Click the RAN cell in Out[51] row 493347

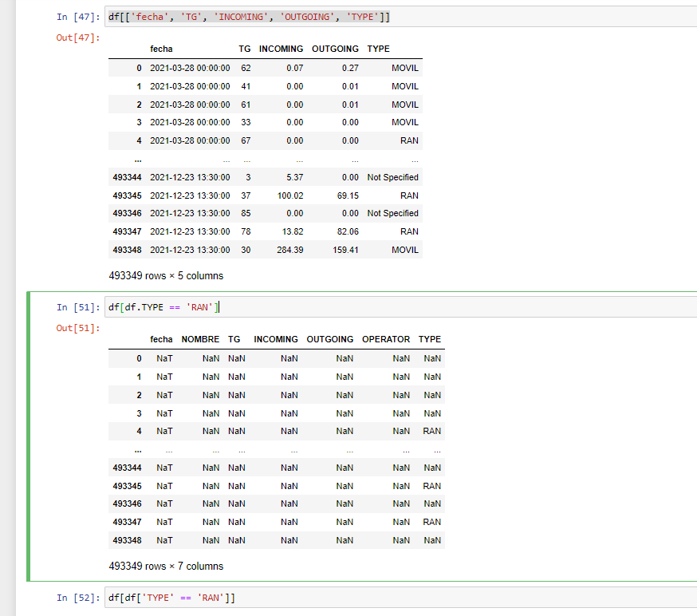click(432, 522)
